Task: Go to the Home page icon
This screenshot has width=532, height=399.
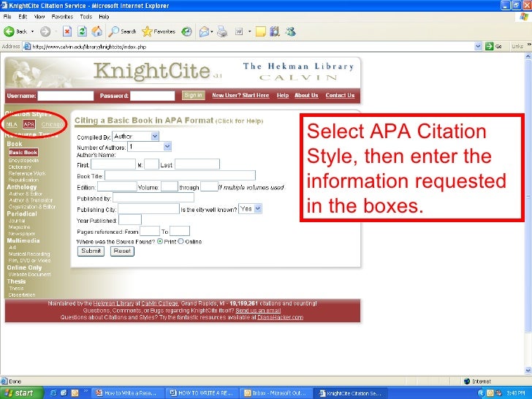Action: click(97, 31)
